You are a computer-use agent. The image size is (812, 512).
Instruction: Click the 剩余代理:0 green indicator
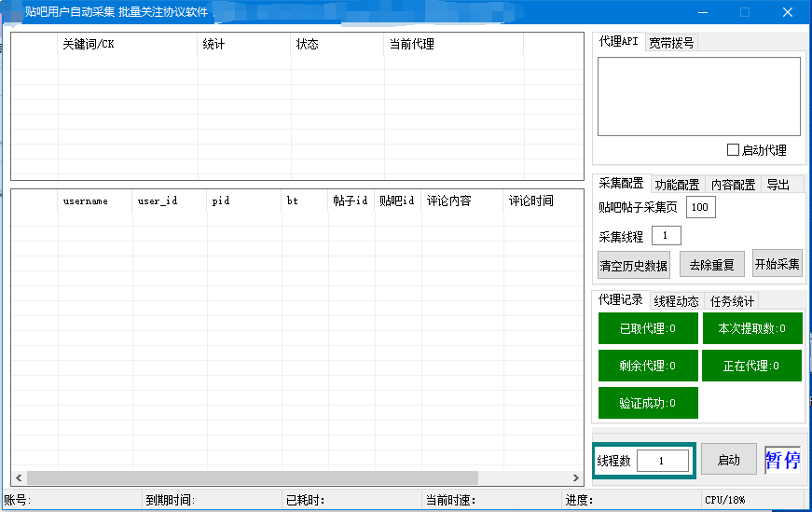point(648,366)
